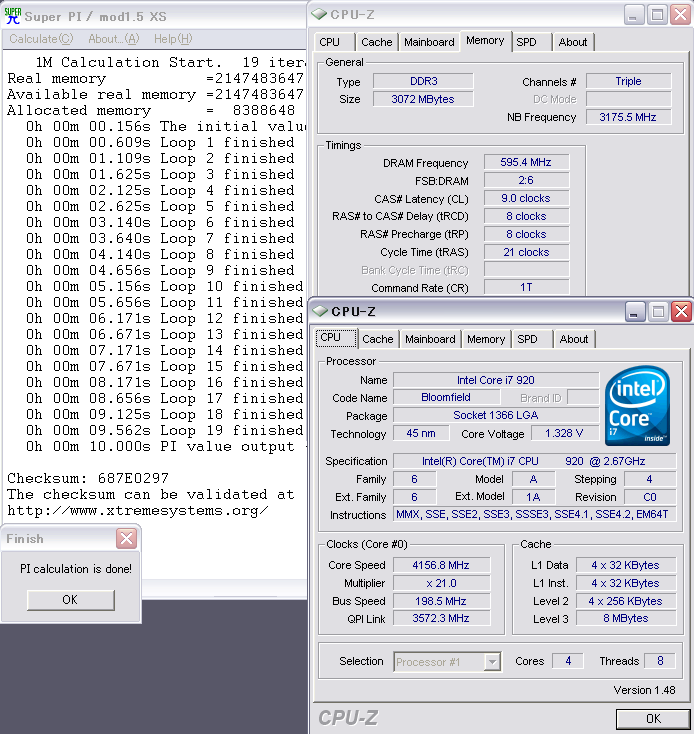Click the Bus Speed 198.5 MHz value

pos(441,601)
